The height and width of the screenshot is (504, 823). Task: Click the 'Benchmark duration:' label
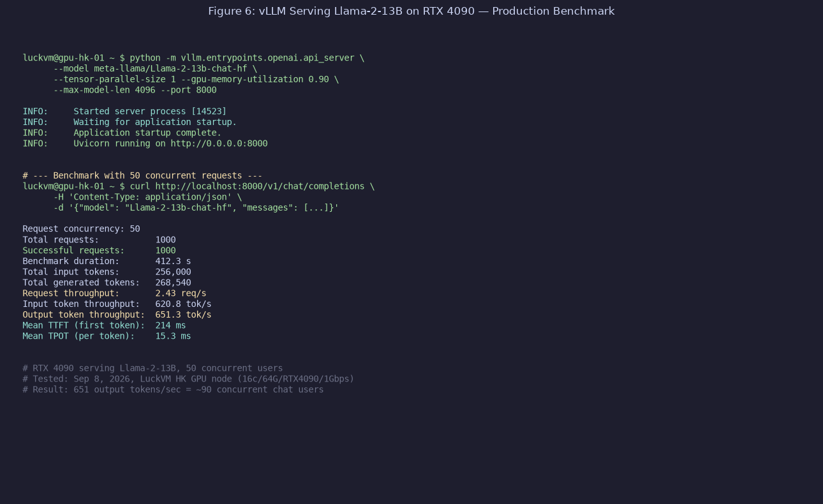click(71, 262)
